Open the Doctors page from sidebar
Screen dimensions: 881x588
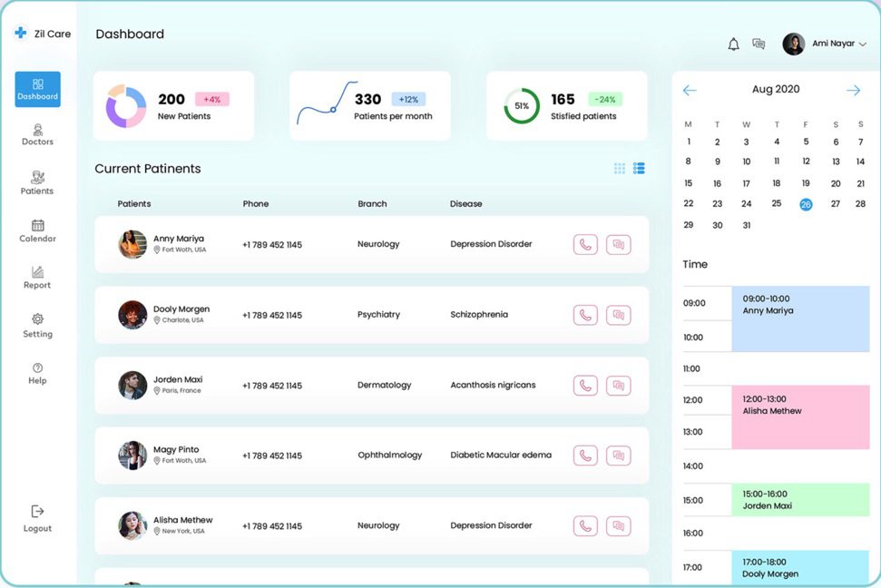(x=37, y=134)
